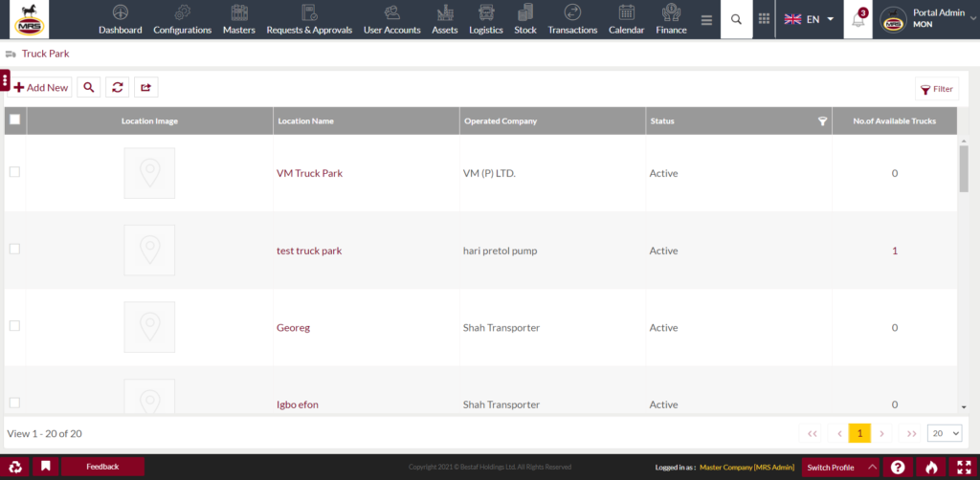Open the help question mark icon
The height and width of the screenshot is (480, 980).
[x=898, y=467]
